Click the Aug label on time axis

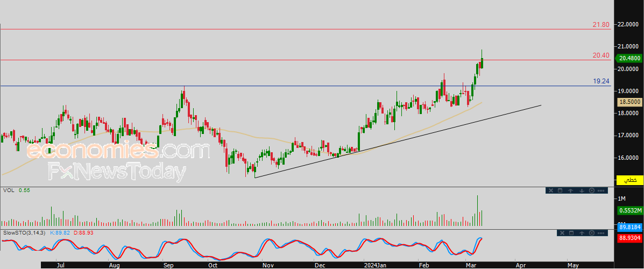click(x=114, y=265)
